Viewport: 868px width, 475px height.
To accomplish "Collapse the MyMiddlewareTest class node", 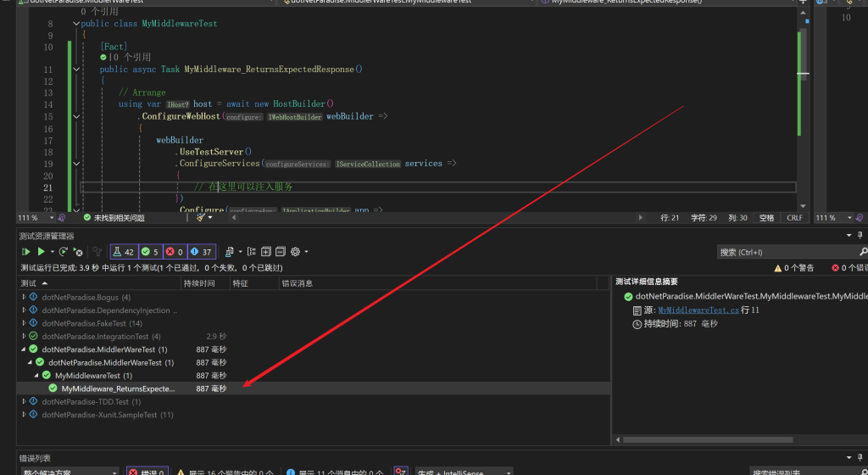I will pos(37,376).
